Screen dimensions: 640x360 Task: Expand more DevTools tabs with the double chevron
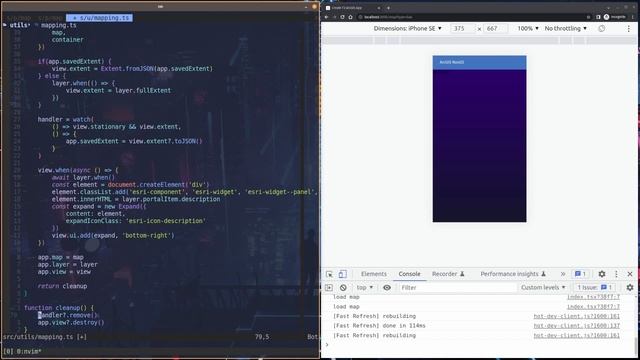pos(563,274)
